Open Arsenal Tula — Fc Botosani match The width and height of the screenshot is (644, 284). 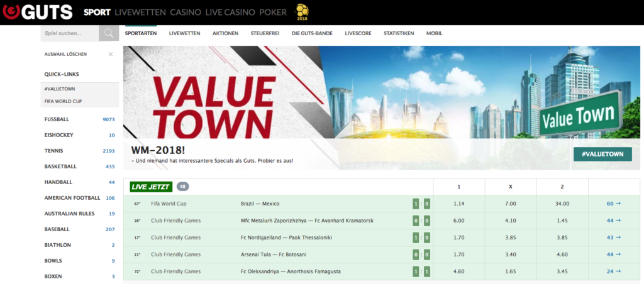pyautogui.click(x=274, y=254)
